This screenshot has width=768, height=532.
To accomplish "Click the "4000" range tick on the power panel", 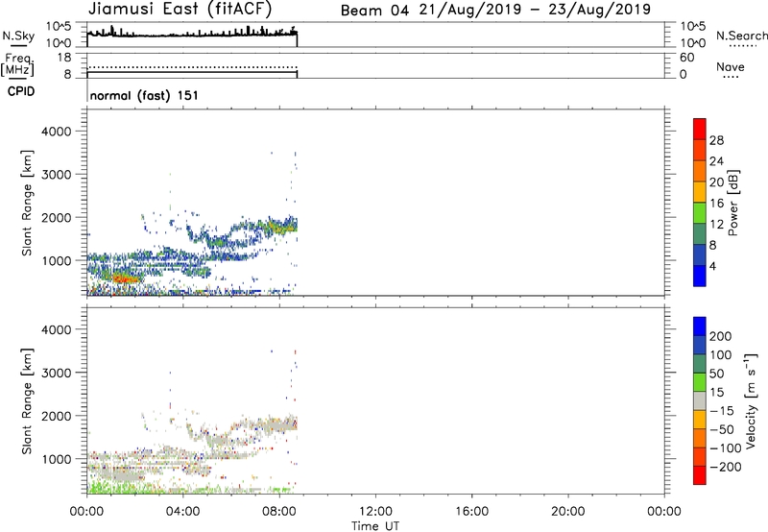I will point(56,132).
